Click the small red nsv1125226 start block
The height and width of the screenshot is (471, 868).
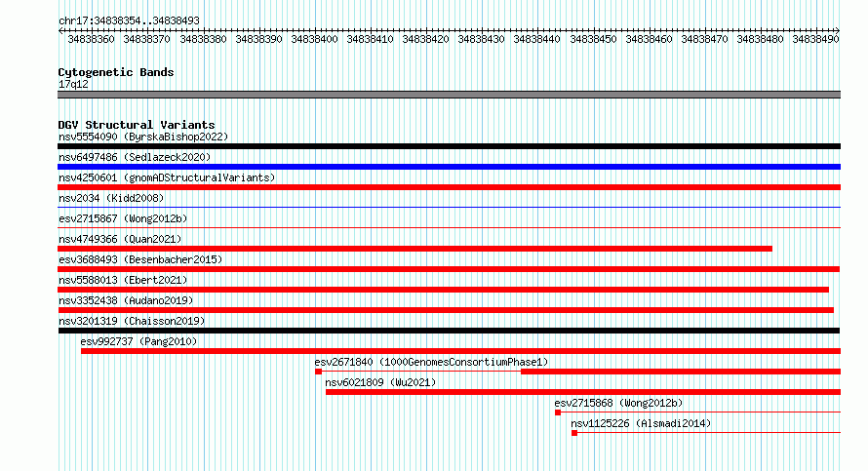pos(574,433)
